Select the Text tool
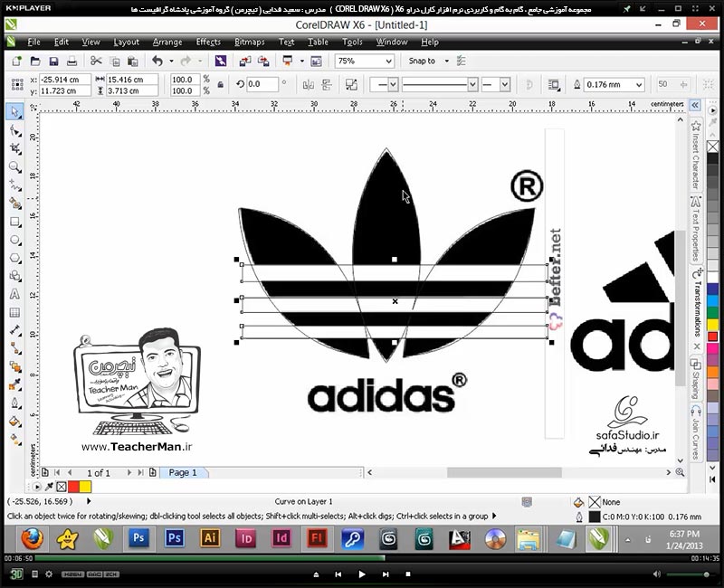 coord(15,294)
